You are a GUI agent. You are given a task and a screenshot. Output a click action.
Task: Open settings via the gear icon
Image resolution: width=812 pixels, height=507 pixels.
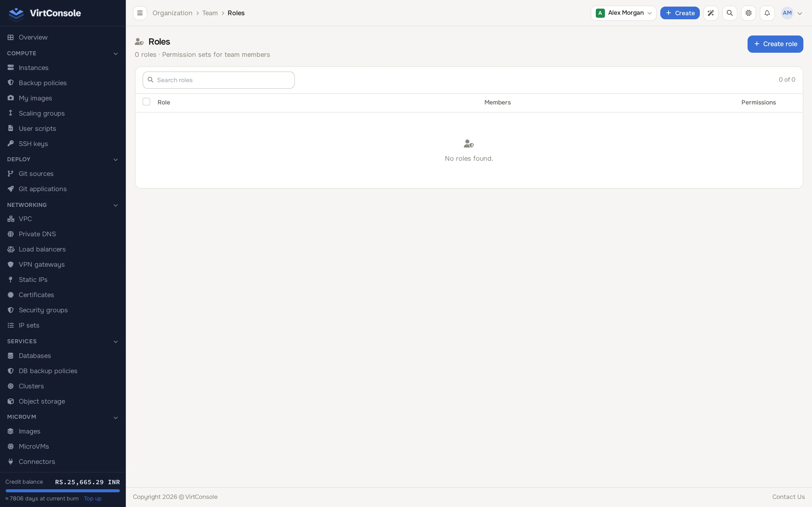[748, 13]
